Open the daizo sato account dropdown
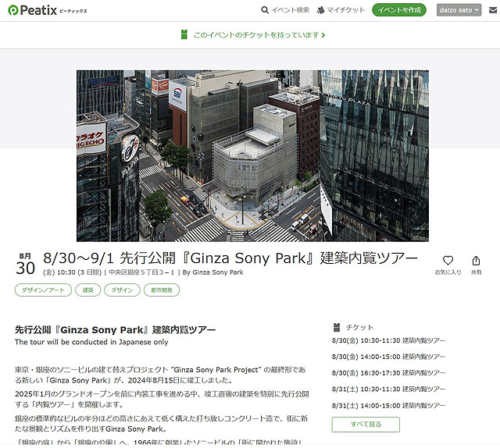 click(x=459, y=10)
